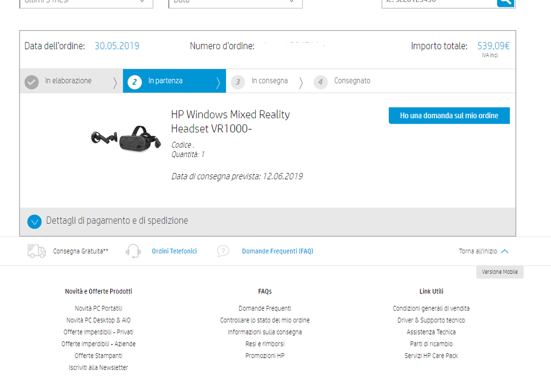Click the delivery truck icon
The image size is (551, 392).
(37, 251)
